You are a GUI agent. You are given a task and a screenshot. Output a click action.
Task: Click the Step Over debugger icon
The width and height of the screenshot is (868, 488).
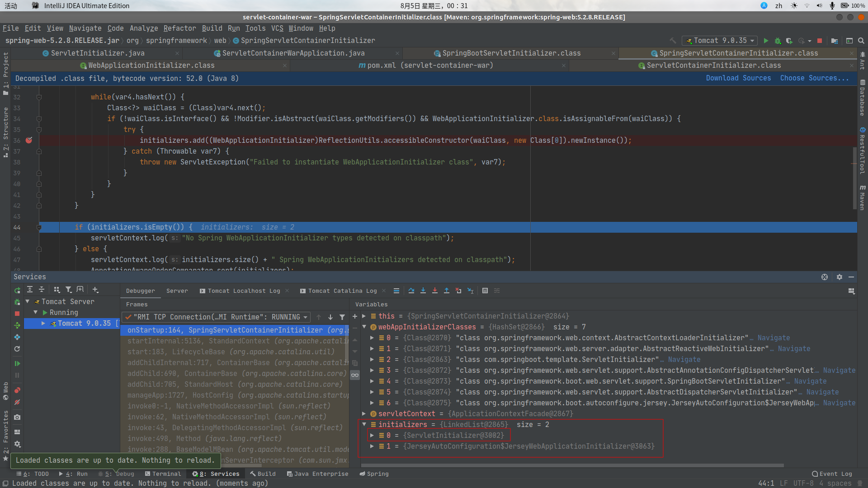pyautogui.click(x=411, y=291)
